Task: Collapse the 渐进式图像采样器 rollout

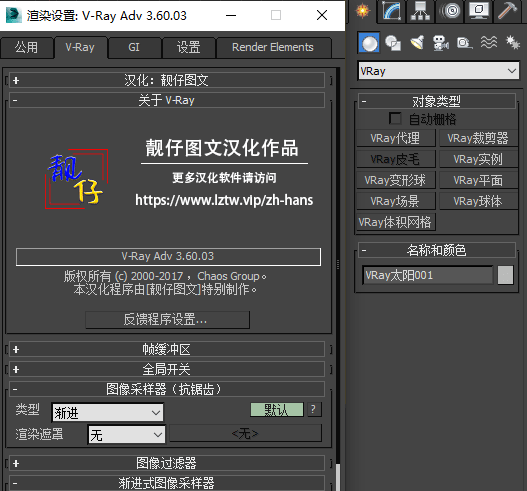Action: pos(167,483)
